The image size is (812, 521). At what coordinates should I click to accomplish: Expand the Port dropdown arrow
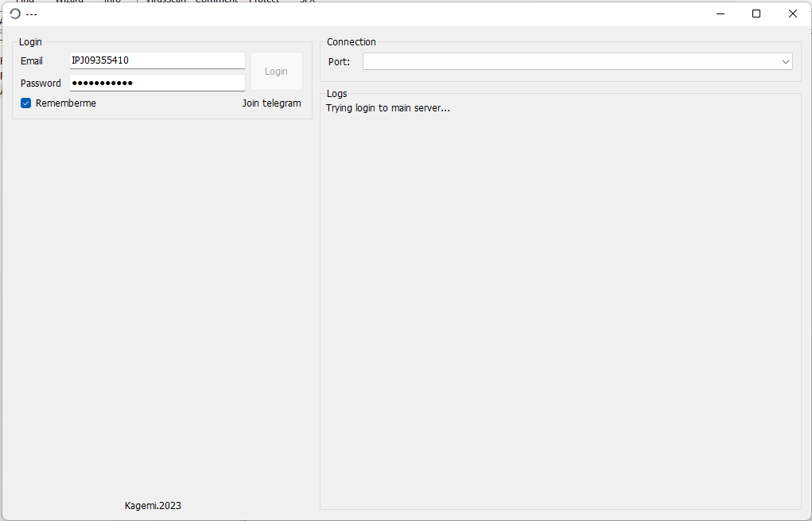pyautogui.click(x=786, y=61)
